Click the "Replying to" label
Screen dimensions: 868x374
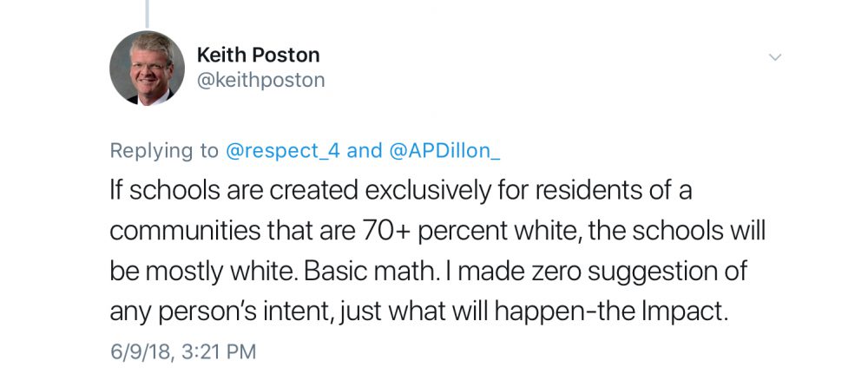(164, 151)
